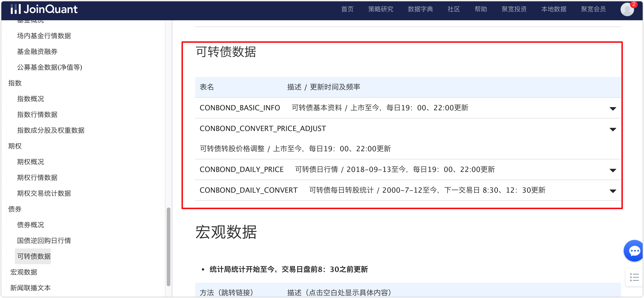This screenshot has width=644, height=298.
Task: Open 策略研究 in the top navigation
Action: (381, 9)
